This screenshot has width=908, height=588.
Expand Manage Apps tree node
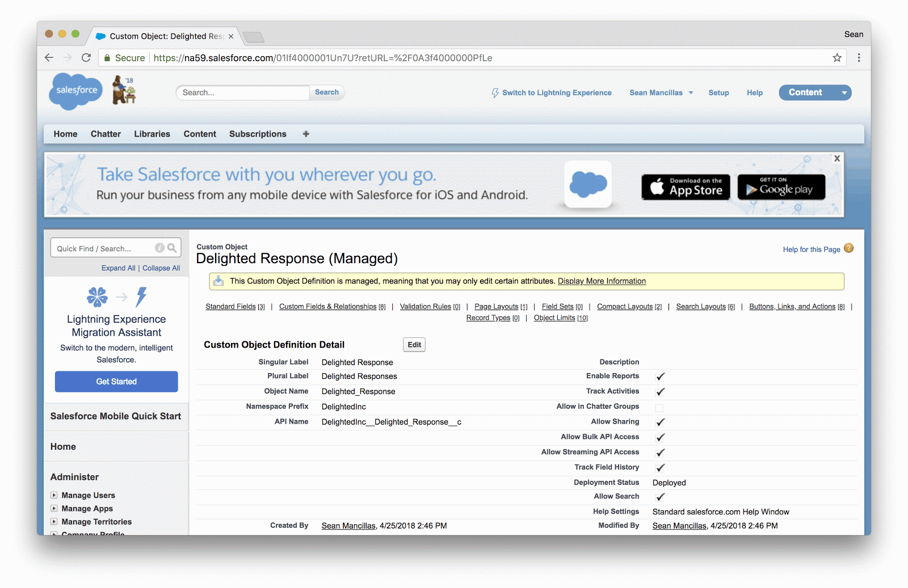(x=54, y=508)
